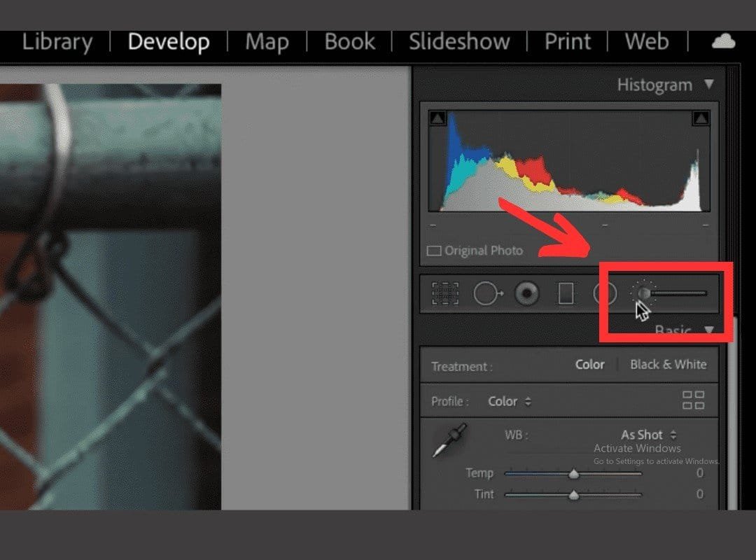Select the Crop Overlay tool
The height and width of the screenshot is (560, 756).
444,293
